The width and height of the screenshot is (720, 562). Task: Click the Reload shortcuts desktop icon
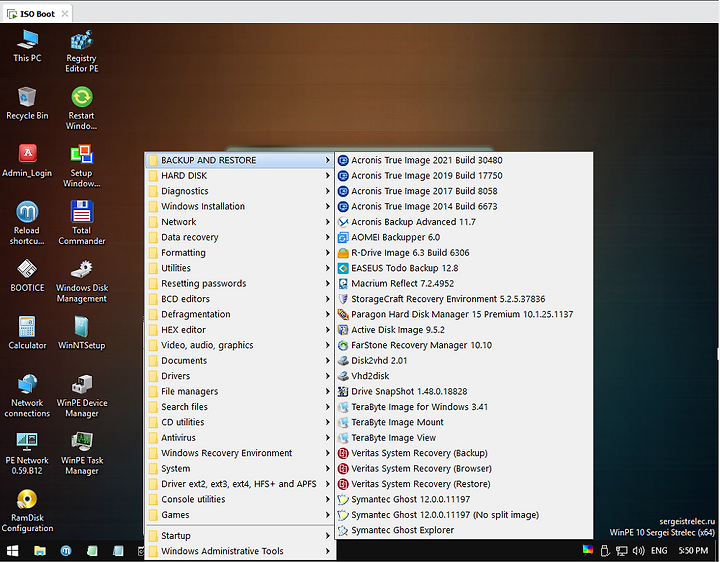pyautogui.click(x=27, y=224)
